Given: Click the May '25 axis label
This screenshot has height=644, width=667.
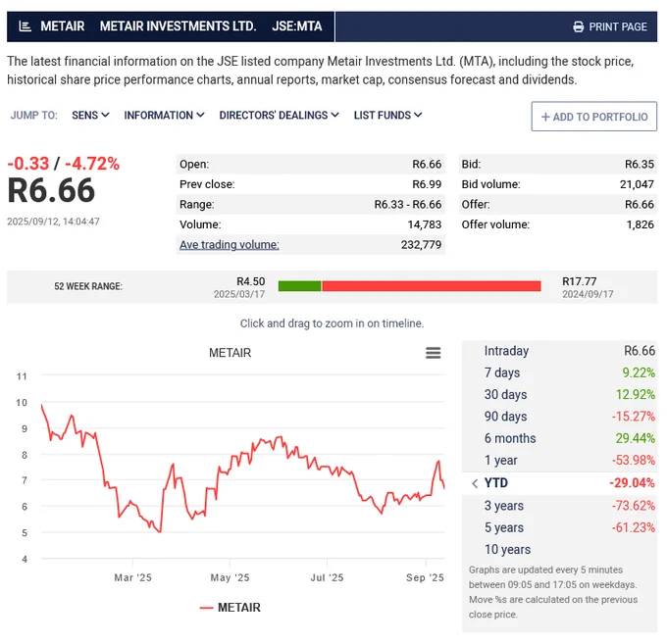Looking at the screenshot, I should click(230, 577).
